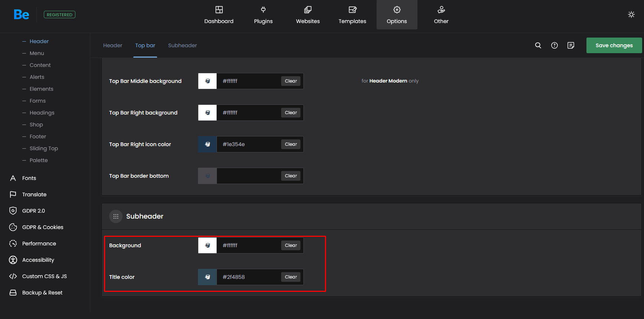
Task: Clear the Top Bar Right icon color
Action: pyautogui.click(x=290, y=144)
